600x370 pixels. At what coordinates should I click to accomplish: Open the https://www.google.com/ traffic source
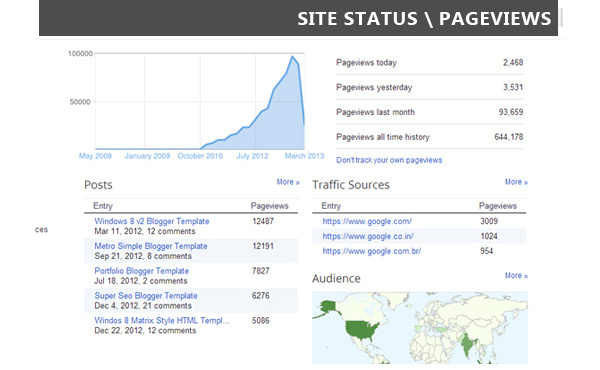tap(367, 222)
